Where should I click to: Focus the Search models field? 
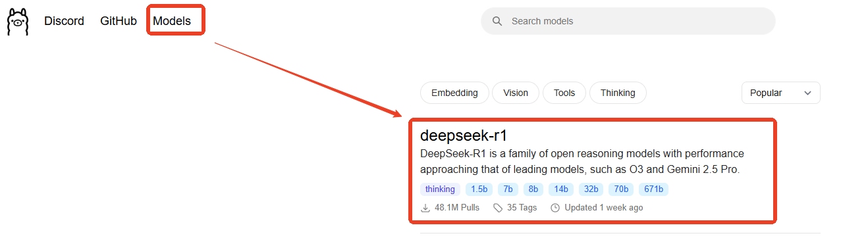tap(628, 21)
